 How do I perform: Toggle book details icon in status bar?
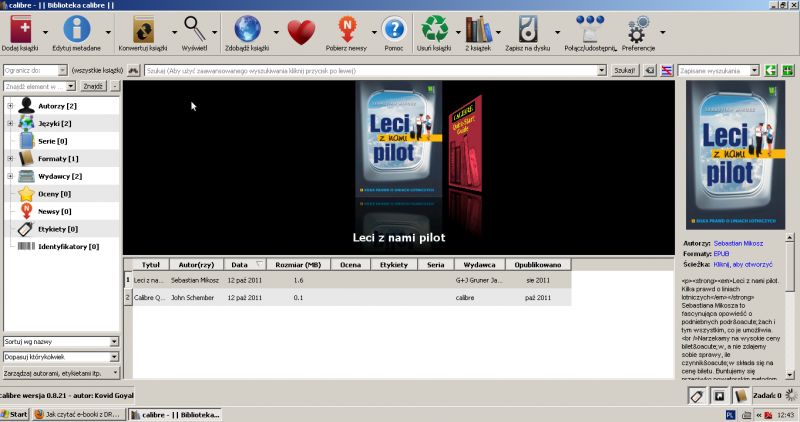click(741, 395)
